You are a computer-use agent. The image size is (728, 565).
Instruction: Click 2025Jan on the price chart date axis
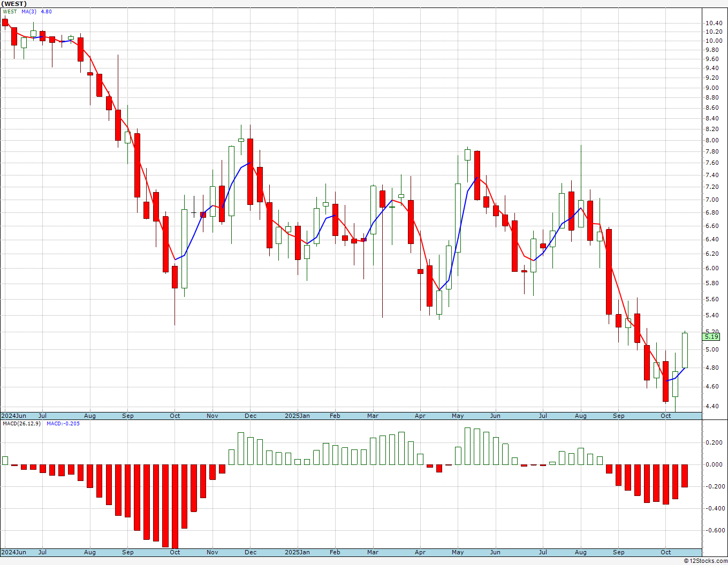[x=297, y=416]
